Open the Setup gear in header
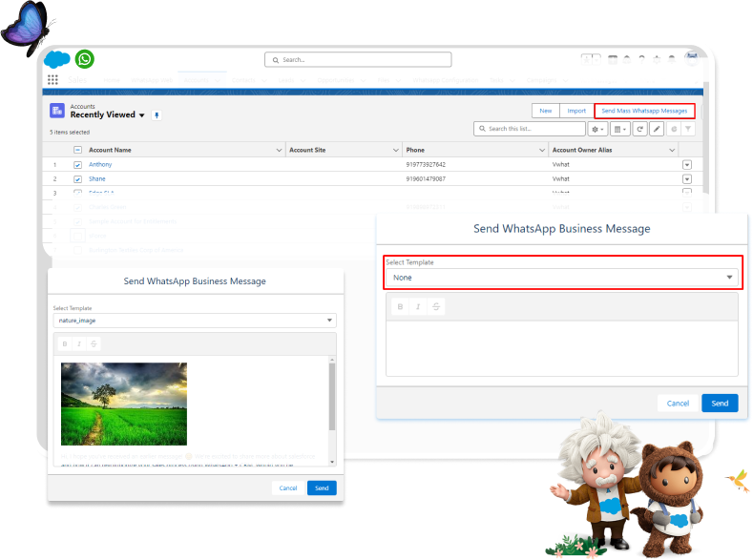Viewport: 753px width, 560px height. pyautogui.click(x=657, y=59)
